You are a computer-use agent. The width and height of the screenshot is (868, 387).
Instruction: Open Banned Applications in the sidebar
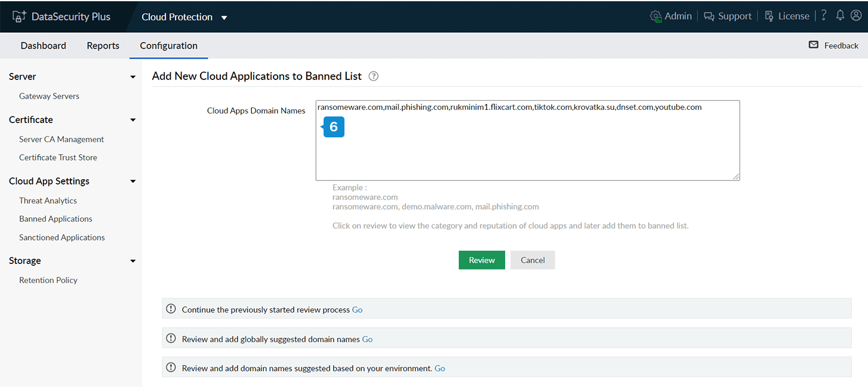(x=56, y=219)
